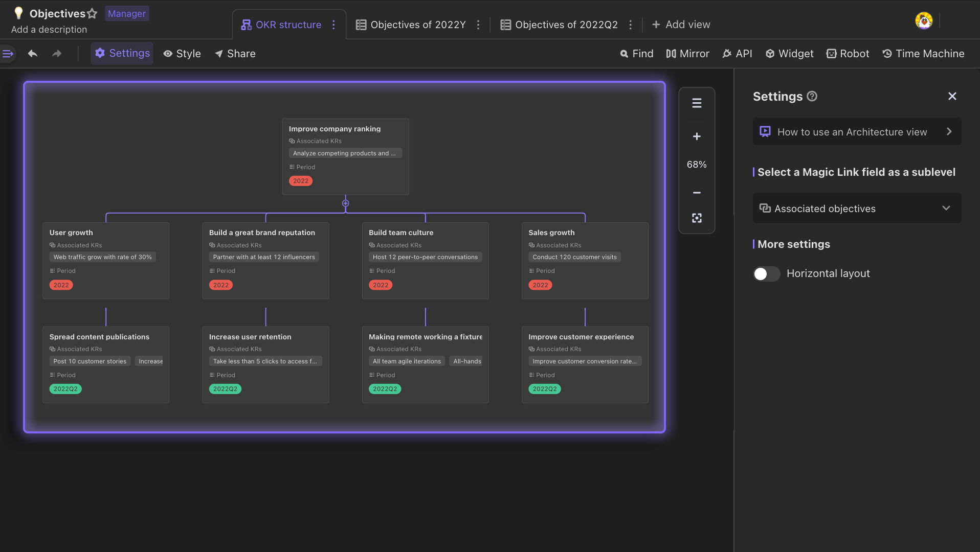Viewport: 980px width, 552px height.
Task: Open Making remote working a fixture card
Action: [x=425, y=364]
